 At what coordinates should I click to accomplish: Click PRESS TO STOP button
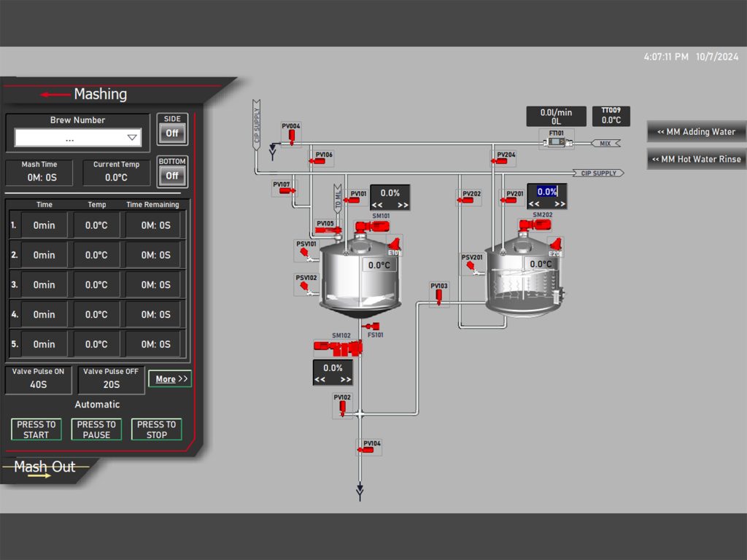click(156, 429)
